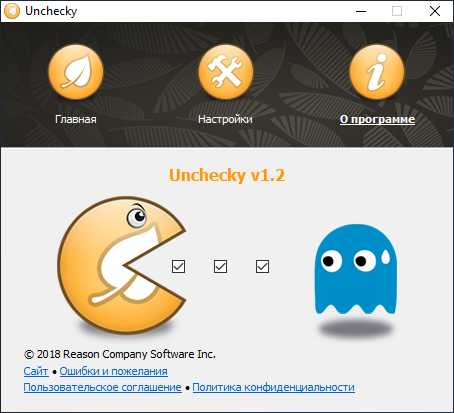Select the О программе info icon
Image resolution: width=454 pixels, height=413 pixels.
377,72
